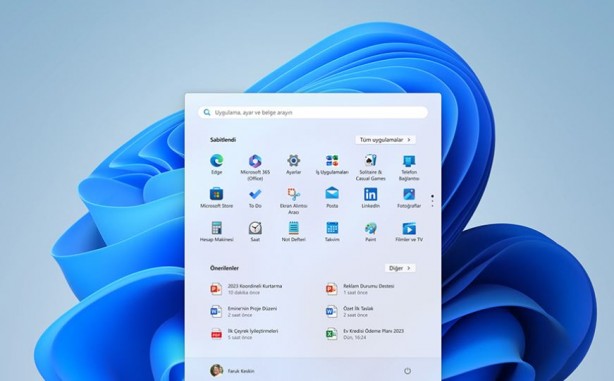Open the Faruk Keskin user profile
Image resolution: width=614 pixels, height=381 pixels.
coord(232,370)
